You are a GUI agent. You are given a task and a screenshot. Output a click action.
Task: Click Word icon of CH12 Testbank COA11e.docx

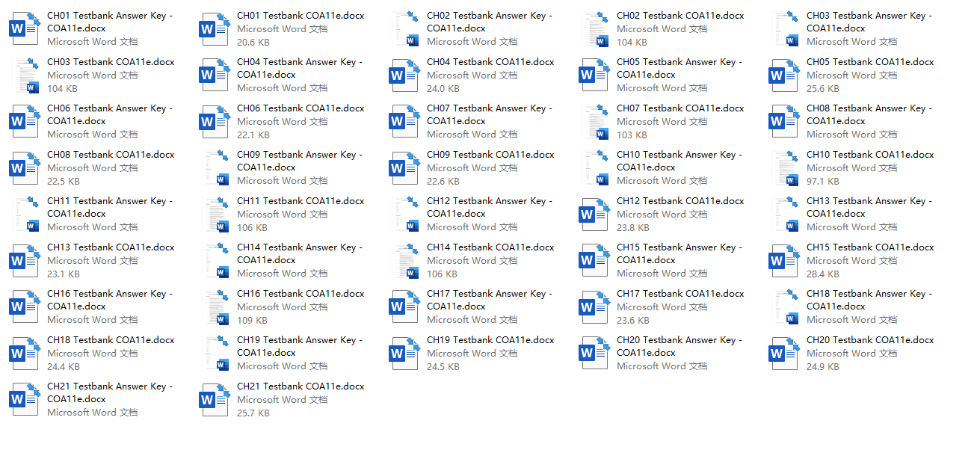(594, 214)
